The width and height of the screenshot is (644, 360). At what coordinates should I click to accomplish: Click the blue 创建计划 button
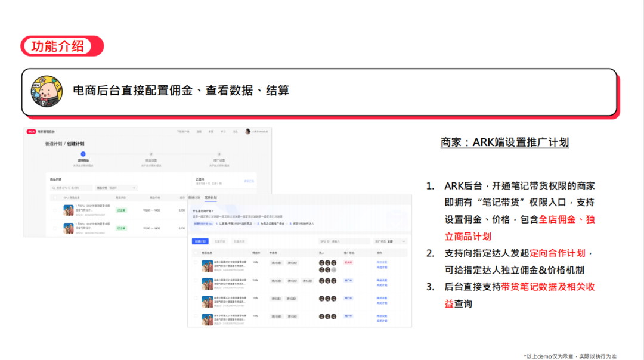pos(200,241)
